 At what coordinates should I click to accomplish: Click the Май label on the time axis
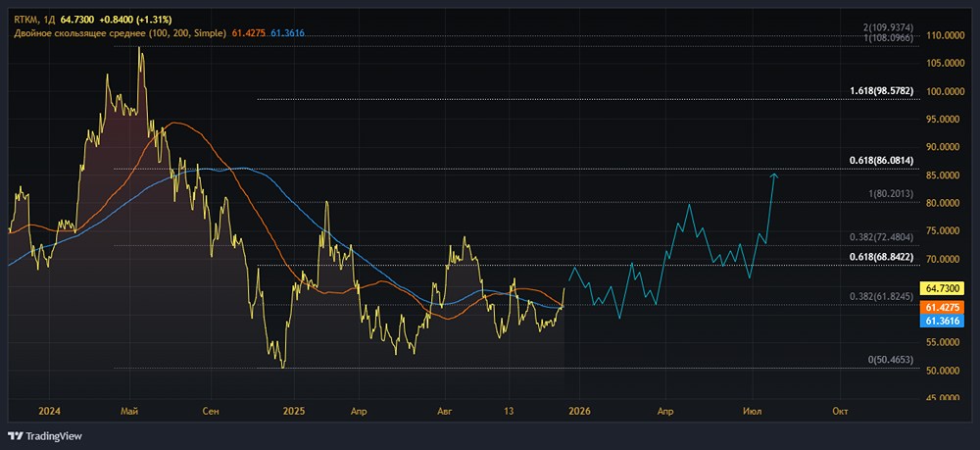pos(128,410)
